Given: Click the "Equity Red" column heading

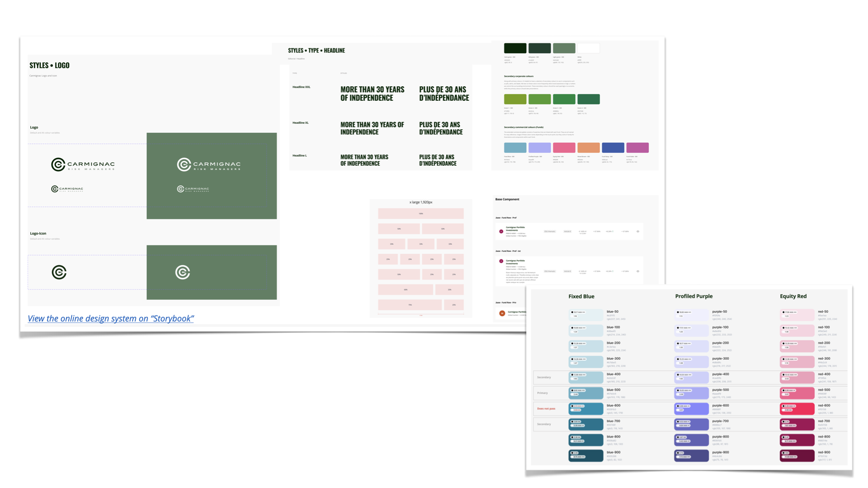Looking at the screenshot, I should coord(793,296).
